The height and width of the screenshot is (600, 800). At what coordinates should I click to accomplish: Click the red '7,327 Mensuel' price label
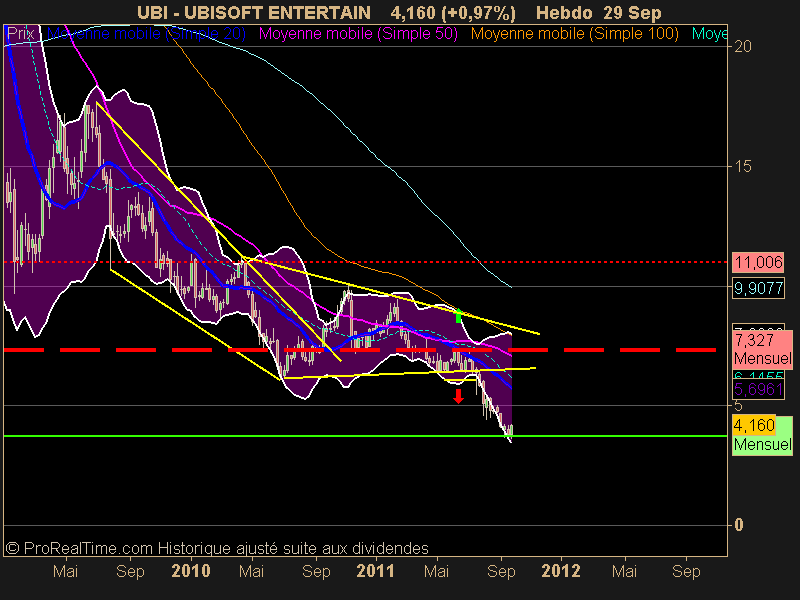click(762, 349)
